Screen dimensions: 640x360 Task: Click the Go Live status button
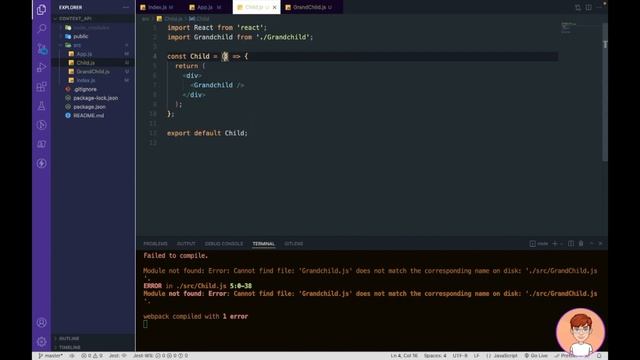pos(536,356)
